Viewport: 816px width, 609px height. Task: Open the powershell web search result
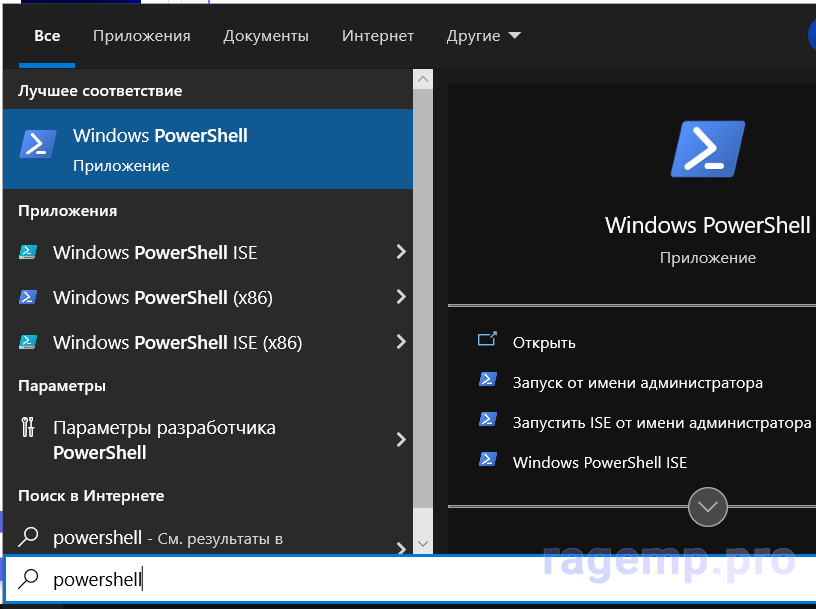pyautogui.click(x=167, y=538)
